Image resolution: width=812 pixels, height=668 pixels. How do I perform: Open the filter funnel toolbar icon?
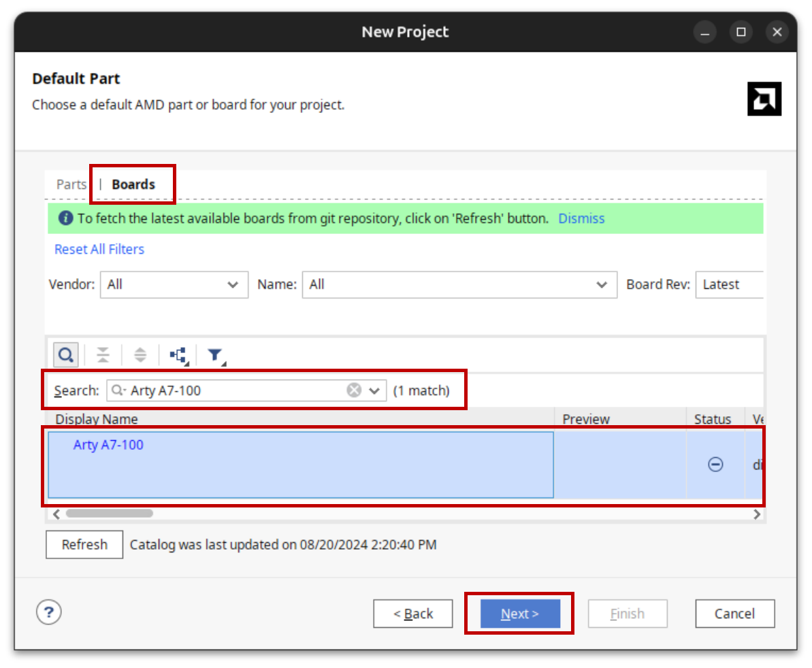point(216,355)
